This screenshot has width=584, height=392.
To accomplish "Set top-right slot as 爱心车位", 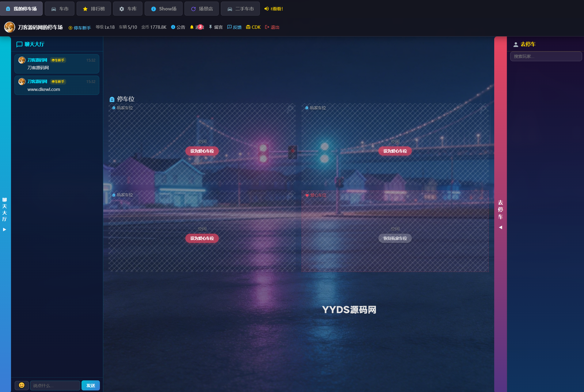I will [395, 151].
